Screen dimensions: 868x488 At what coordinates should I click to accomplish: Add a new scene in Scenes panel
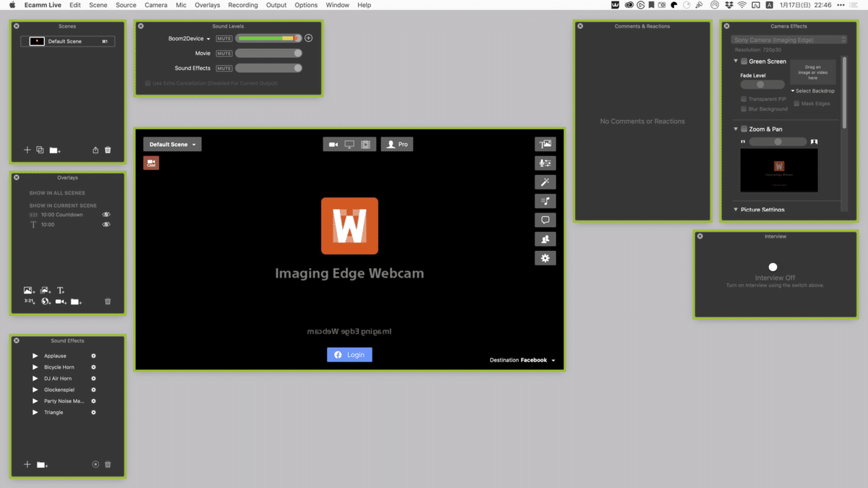[x=27, y=150]
